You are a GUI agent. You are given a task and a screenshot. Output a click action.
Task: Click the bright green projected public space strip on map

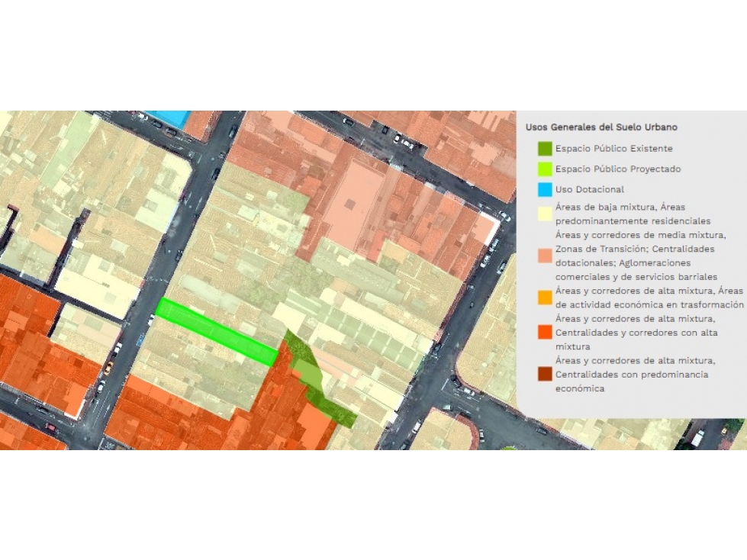pyautogui.click(x=217, y=332)
